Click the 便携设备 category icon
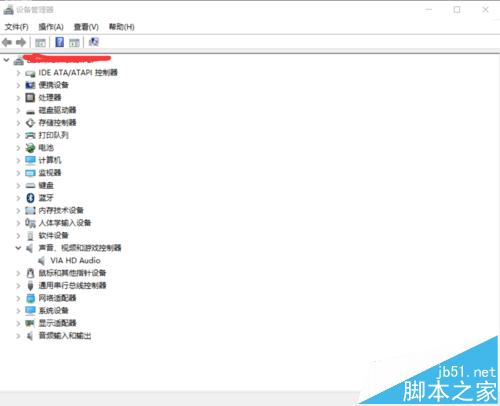 tap(30, 85)
